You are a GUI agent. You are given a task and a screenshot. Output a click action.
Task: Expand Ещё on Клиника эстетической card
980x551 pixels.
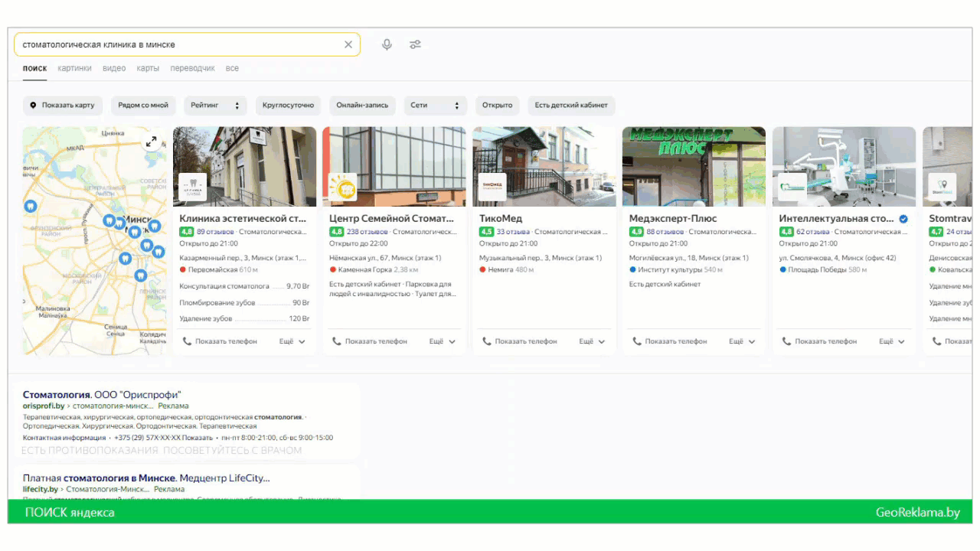coord(292,341)
